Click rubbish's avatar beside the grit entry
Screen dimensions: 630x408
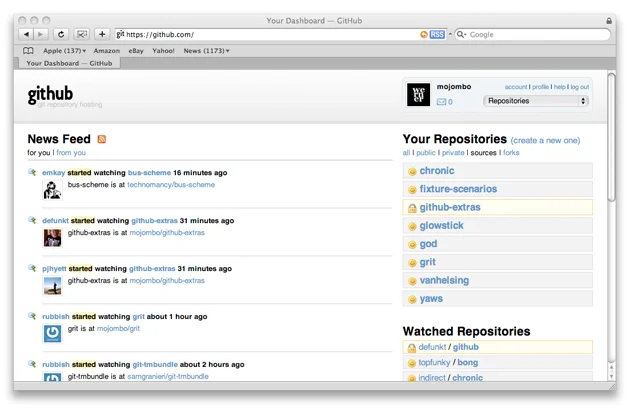(53, 334)
